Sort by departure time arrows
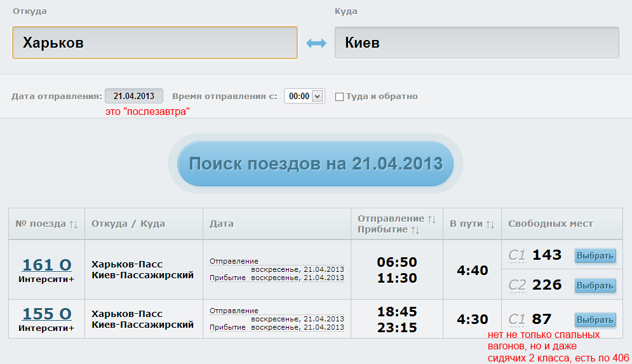Viewport: 632px width, 364px height. point(432,219)
